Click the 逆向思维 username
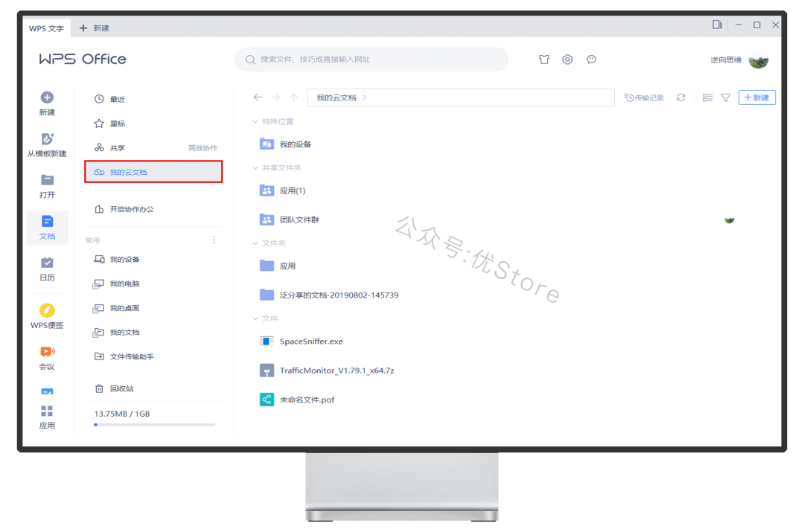The height and width of the screenshot is (532, 804). click(726, 60)
